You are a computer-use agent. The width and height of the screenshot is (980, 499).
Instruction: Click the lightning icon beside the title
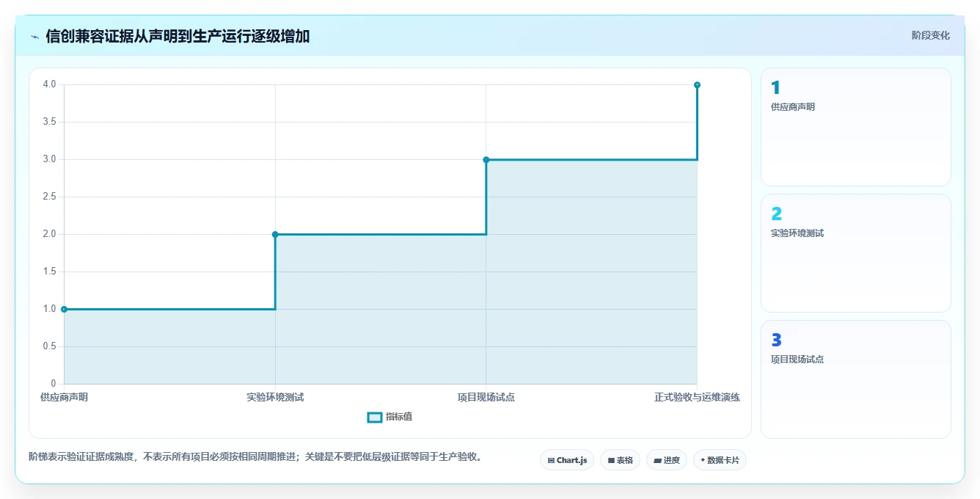[x=35, y=36]
